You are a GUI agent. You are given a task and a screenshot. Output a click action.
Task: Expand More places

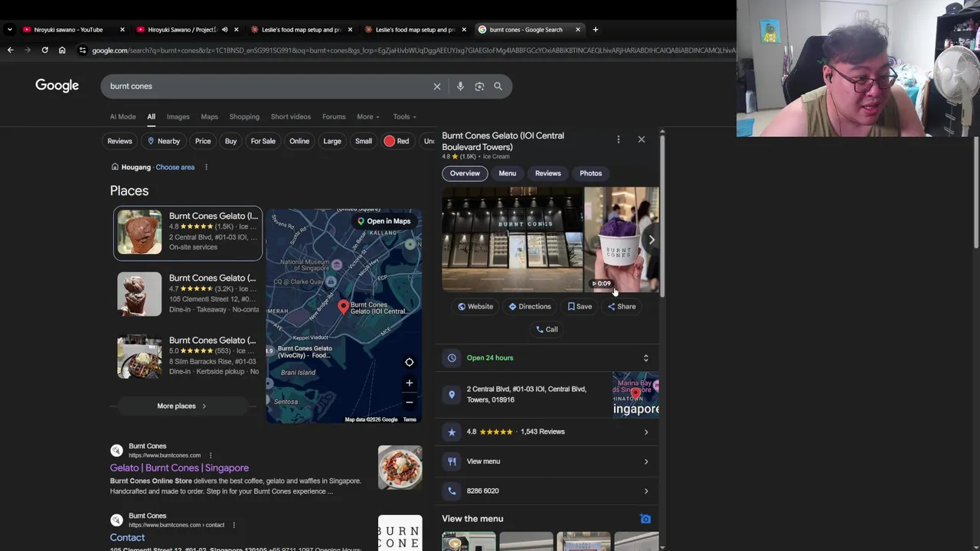click(182, 406)
